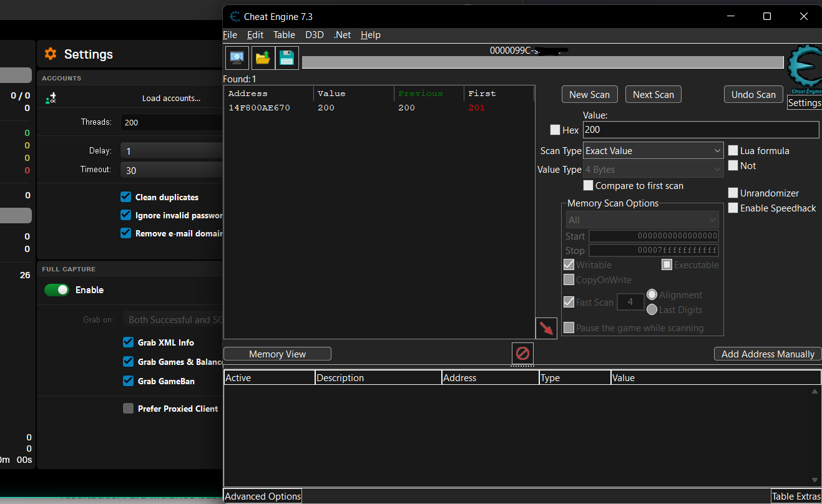
Task: Uncheck Grab GameBan
Action: click(128, 381)
